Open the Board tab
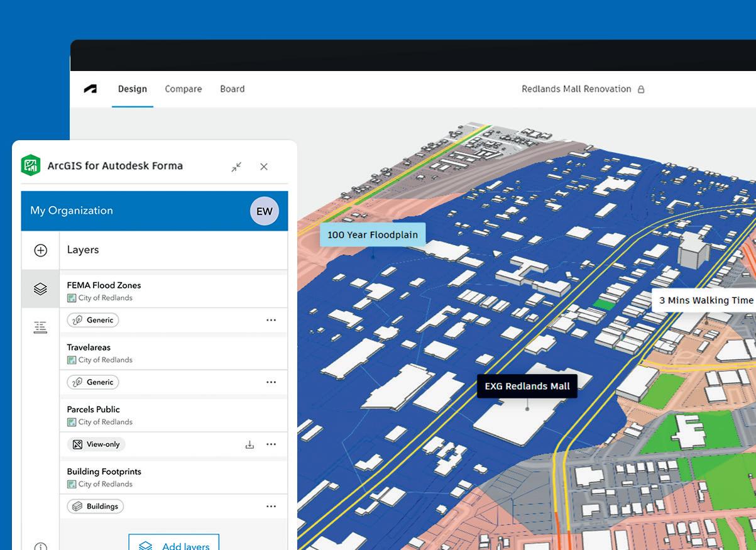Viewport: 756px width, 550px height. tap(233, 89)
